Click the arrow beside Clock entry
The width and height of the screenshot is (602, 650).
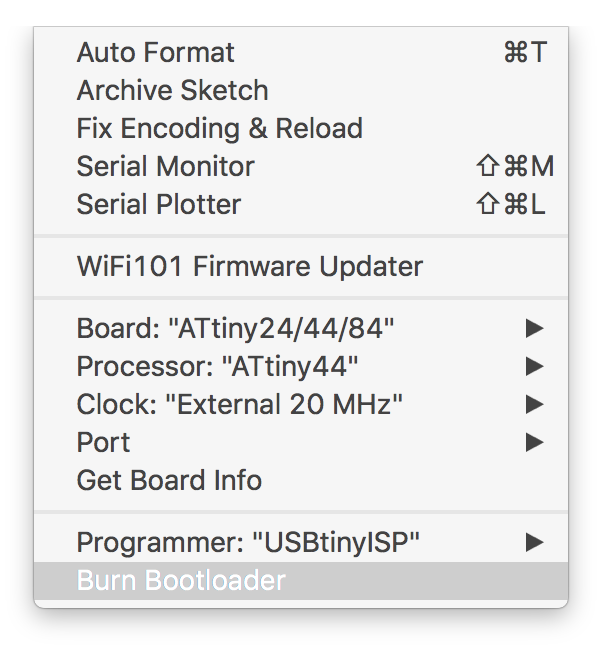pyautogui.click(x=534, y=404)
